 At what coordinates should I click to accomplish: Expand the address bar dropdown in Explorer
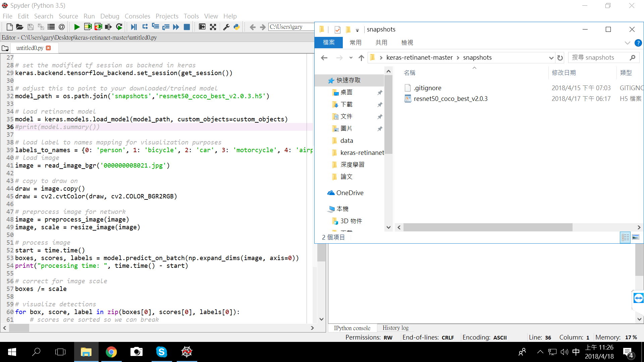551,58
